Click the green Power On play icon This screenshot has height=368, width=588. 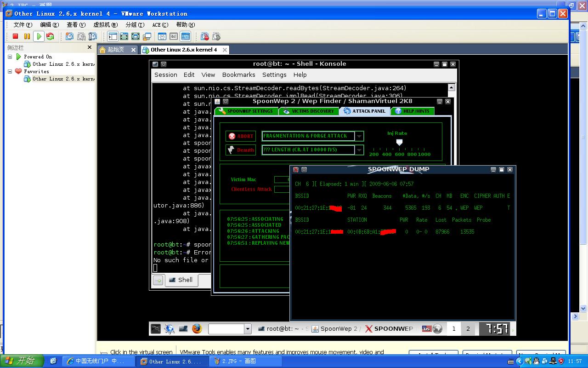coord(39,36)
